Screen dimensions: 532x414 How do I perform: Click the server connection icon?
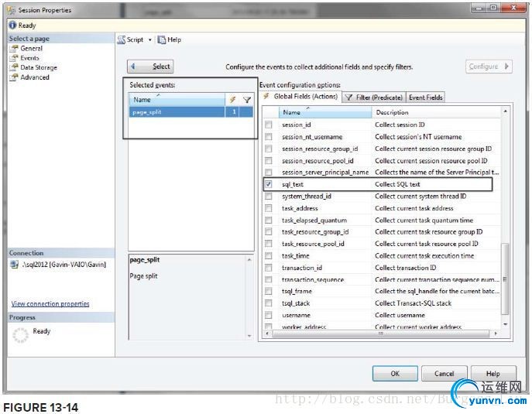tap(14, 264)
